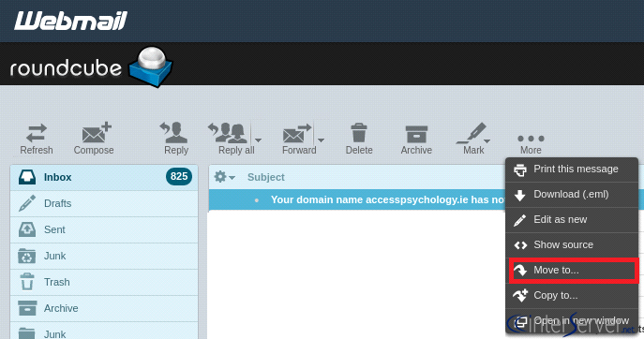Click the Webmail logo
This screenshot has width=644, height=339.
(x=70, y=21)
